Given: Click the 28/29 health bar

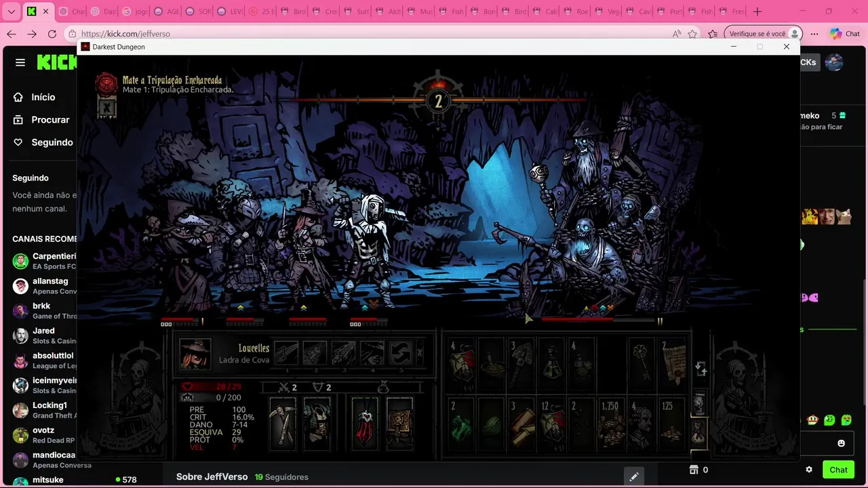Looking at the screenshot, I should [x=210, y=386].
